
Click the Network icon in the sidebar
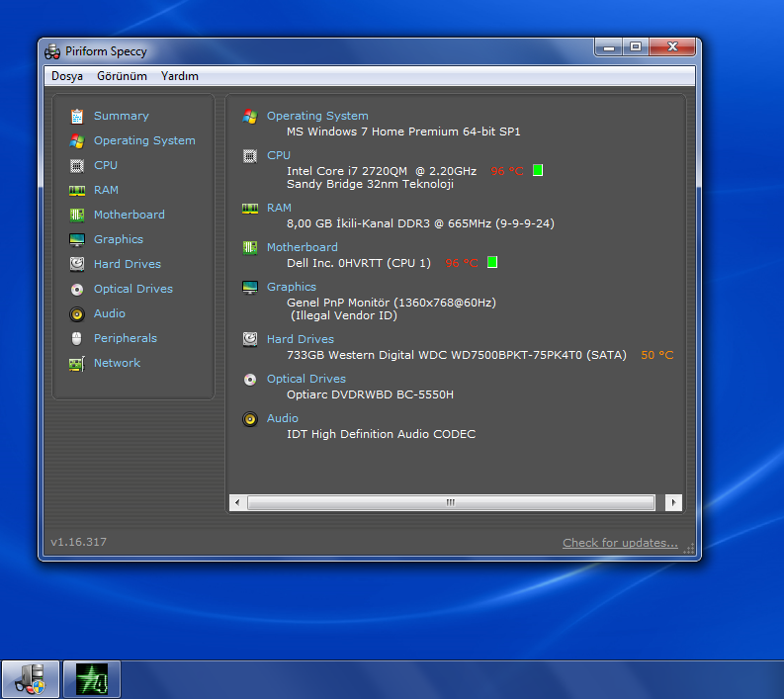tap(76, 364)
